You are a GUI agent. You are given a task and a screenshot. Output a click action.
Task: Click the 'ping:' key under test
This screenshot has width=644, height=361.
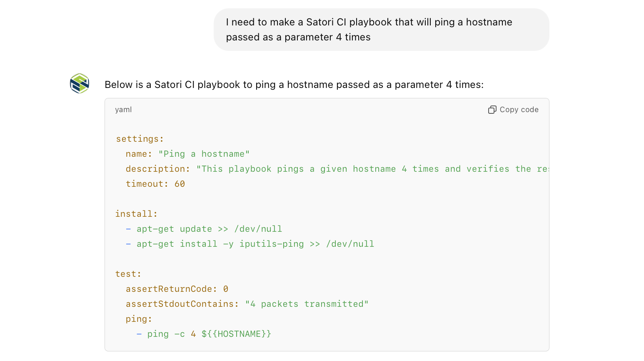tap(139, 319)
